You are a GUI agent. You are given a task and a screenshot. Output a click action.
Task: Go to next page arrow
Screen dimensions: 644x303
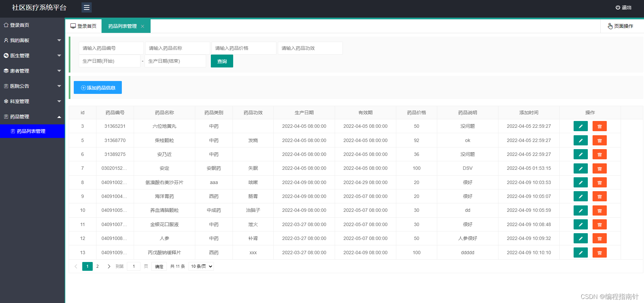109,266
